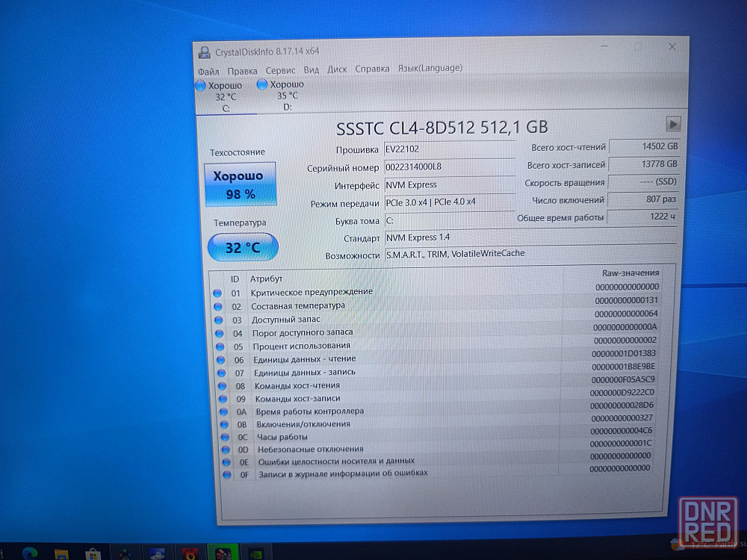Image resolution: width=747 pixels, height=560 pixels.
Task: Click the Буква тома field C:
Action: 449,220
